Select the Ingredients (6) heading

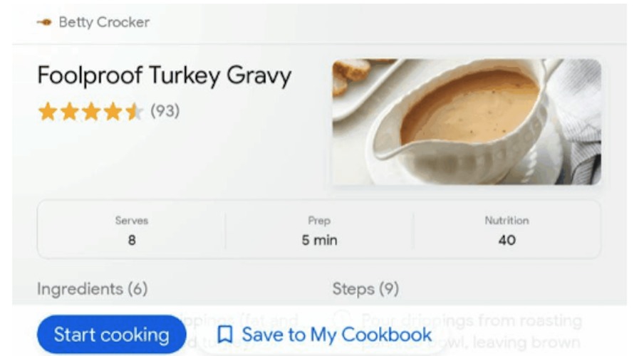[92, 289]
